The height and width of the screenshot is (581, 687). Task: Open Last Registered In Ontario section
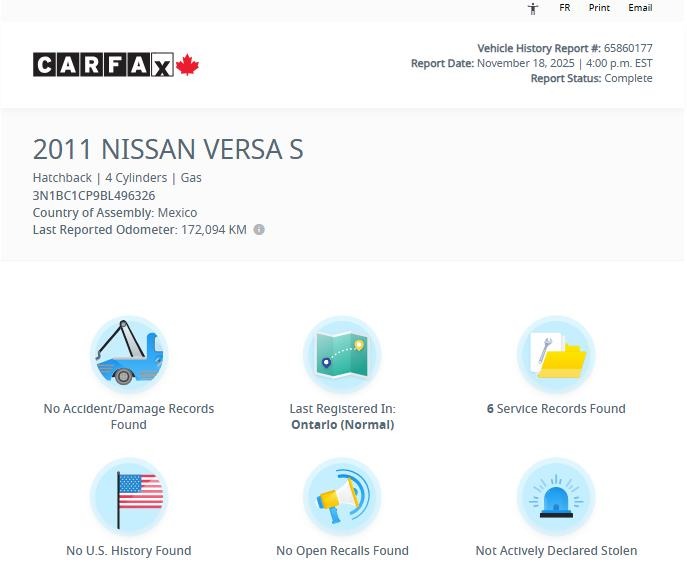342,416
